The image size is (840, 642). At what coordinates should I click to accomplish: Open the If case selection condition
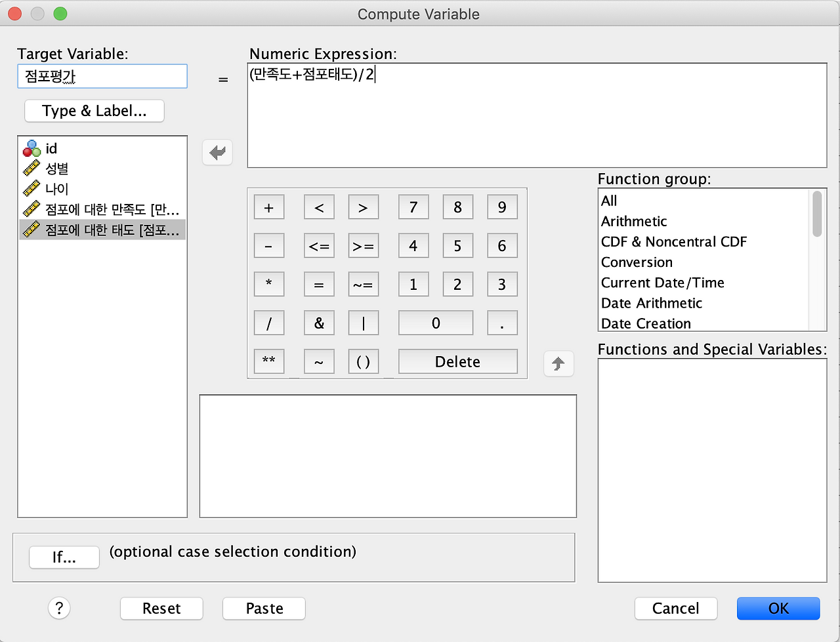(64, 557)
